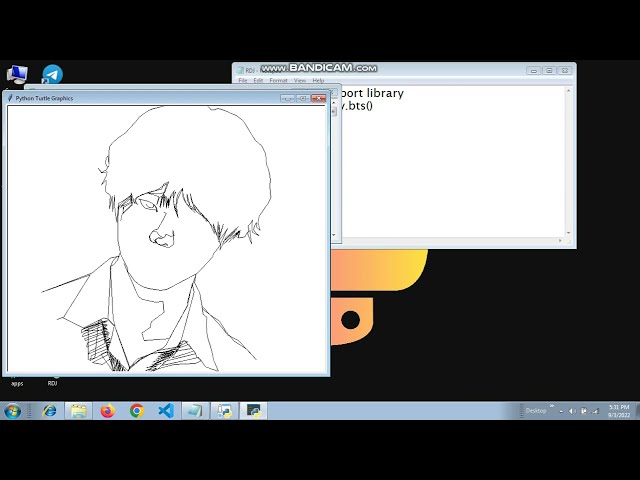
Task: Launch Google Chrome from the taskbar
Action: point(137,411)
